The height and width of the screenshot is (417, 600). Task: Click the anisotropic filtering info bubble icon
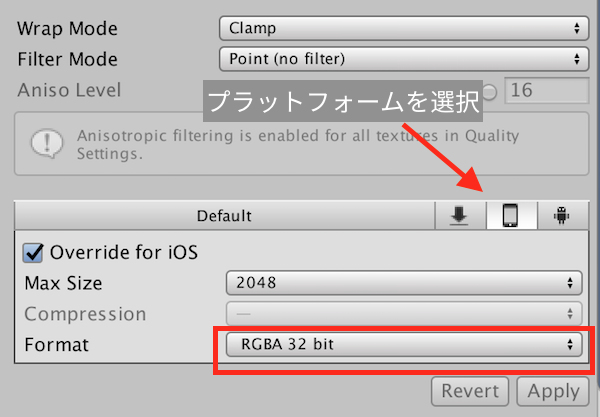[47, 143]
